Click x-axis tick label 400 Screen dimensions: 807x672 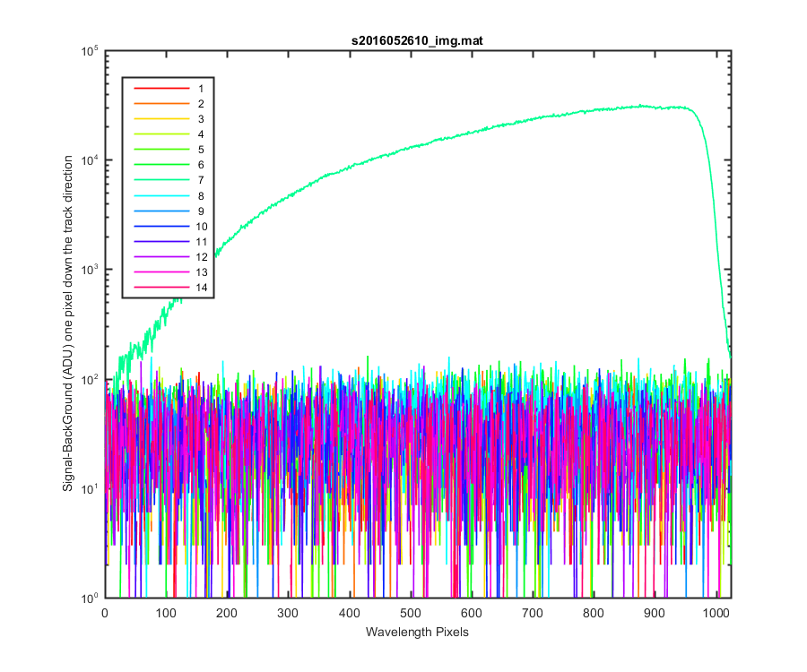coord(349,613)
